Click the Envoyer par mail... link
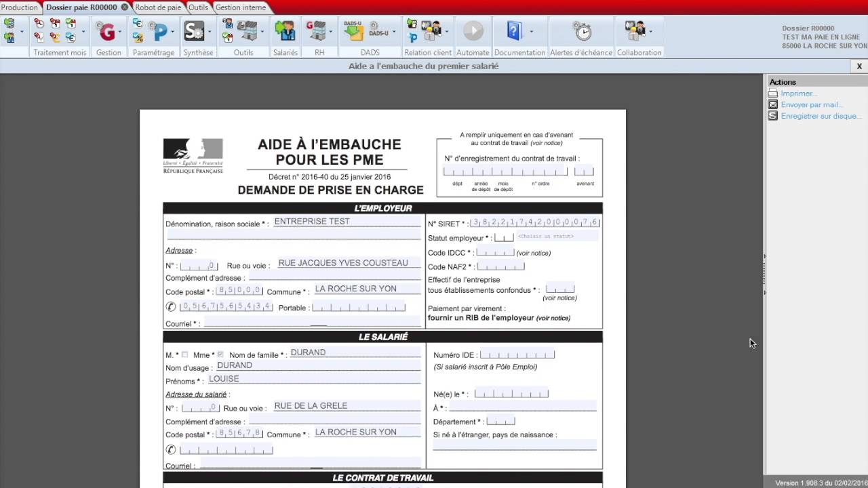The height and width of the screenshot is (488, 868). pos(812,104)
